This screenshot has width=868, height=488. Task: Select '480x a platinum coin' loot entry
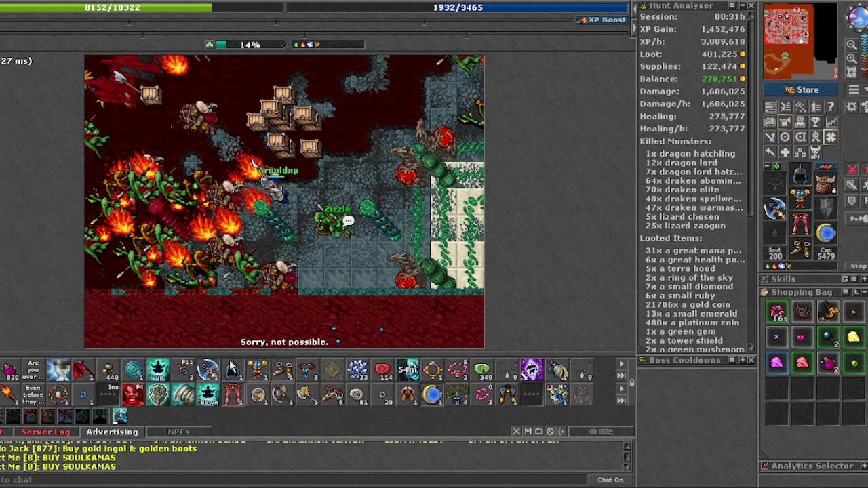(x=692, y=323)
